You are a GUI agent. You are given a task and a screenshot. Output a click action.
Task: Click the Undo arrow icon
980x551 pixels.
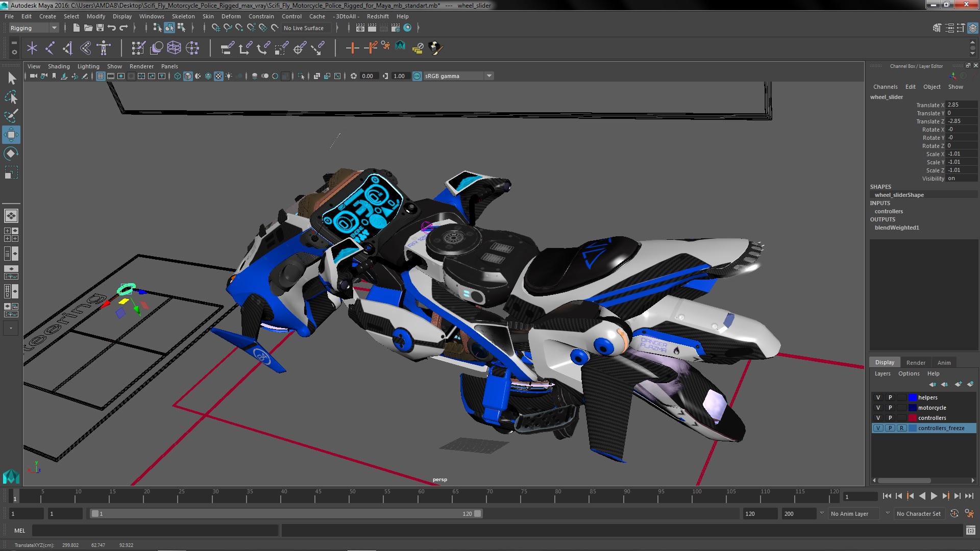112,28
